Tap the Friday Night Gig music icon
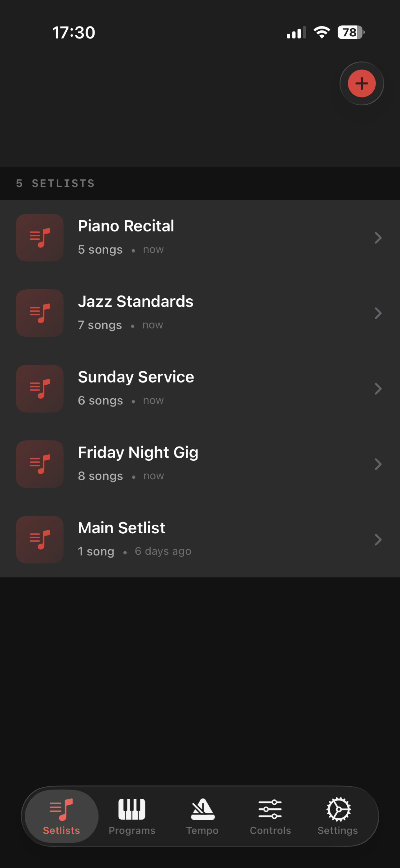The width and height of the screenshot is (400, 868). click(40, 464)
